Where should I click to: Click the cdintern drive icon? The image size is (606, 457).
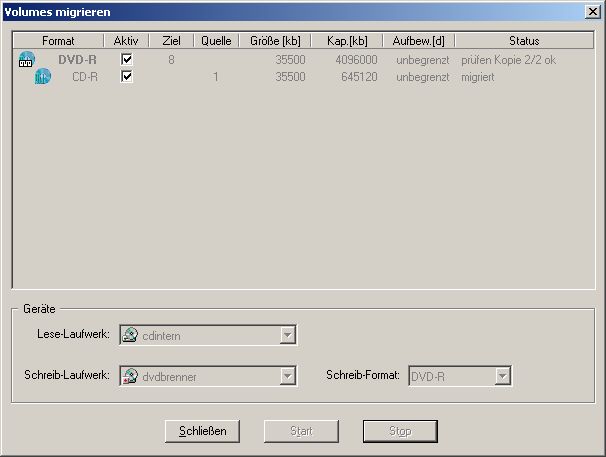(130, 335)
